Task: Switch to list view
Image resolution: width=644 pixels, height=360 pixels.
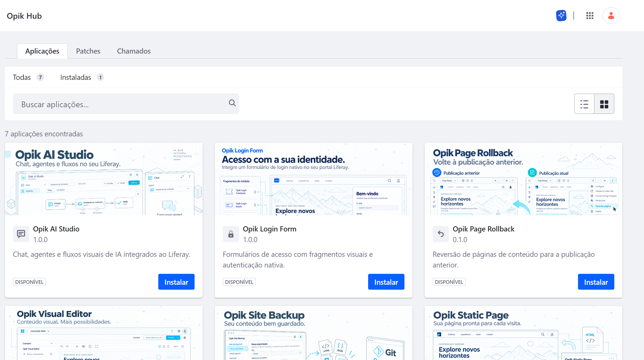Action: pos(584,104)
